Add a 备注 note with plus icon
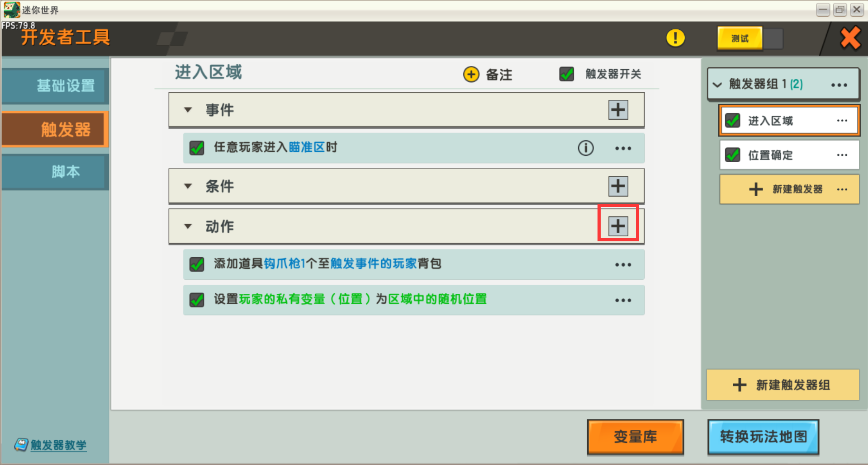This screenshot has width=868, height=465. click(x=471, y=74)
